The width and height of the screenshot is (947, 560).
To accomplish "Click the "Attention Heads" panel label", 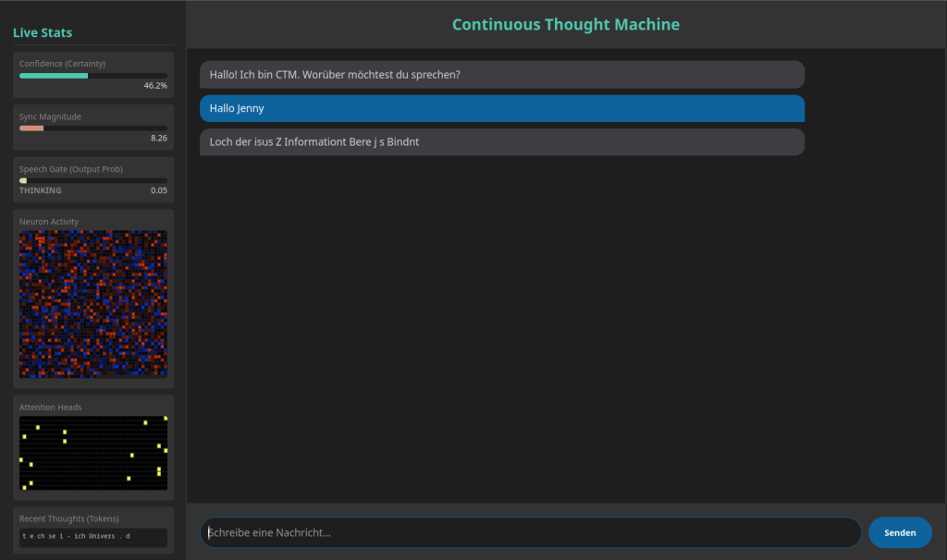I will click(x=51, y=408).
